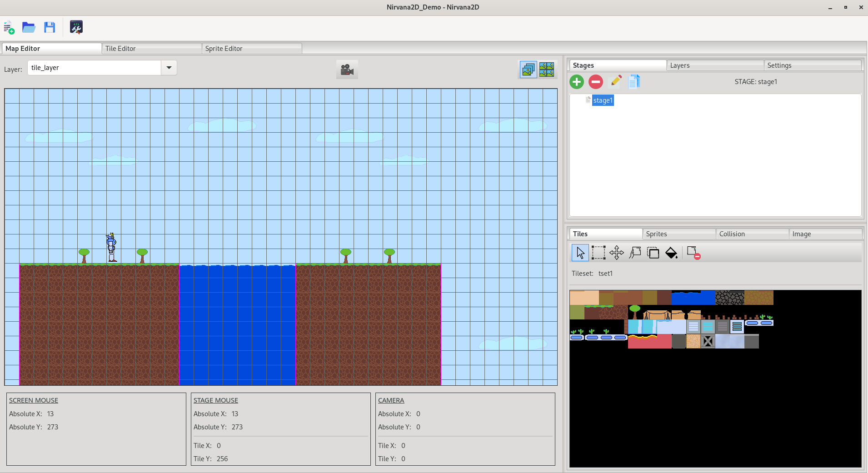Screen dimensions: 868x473
Task: Select the paint bucket fill tool
Action: coord(671,253)
